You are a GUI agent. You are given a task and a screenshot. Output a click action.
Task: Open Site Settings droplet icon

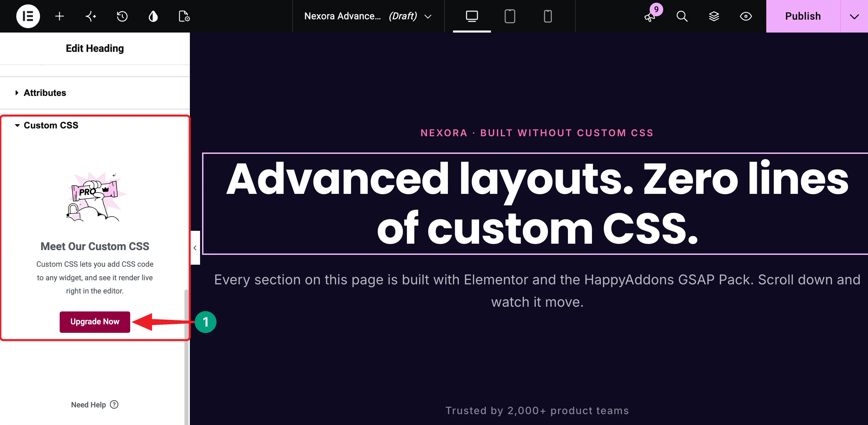click(153, 16)
